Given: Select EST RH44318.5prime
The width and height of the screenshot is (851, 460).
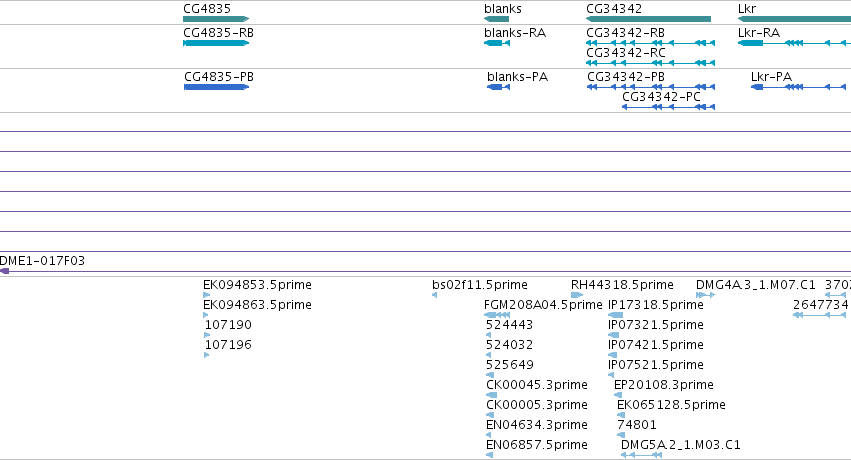Looking at the screenshot, I should point(622,285).
